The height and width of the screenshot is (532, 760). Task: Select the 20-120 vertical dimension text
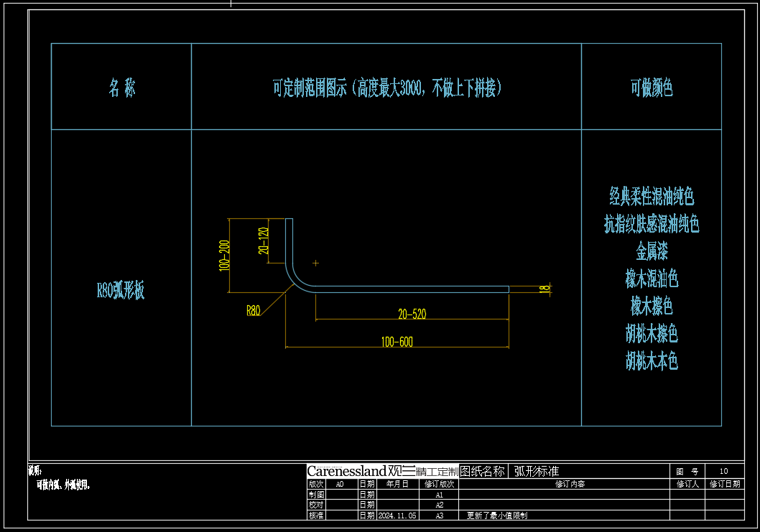264,241
